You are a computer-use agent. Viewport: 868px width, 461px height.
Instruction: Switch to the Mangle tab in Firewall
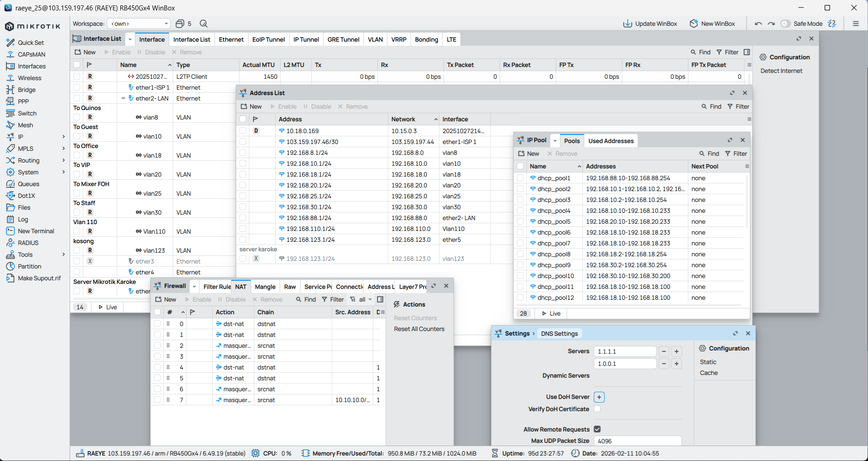pos(265,287)
